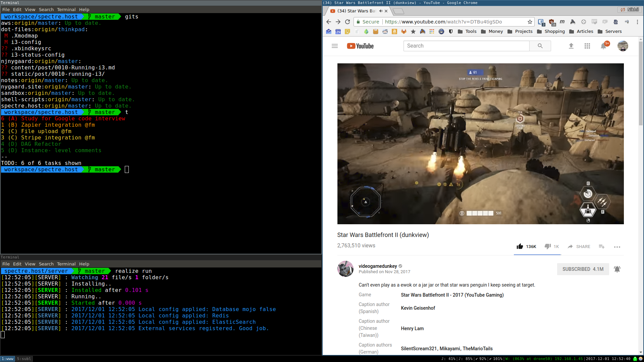The image size is (644, 362).
Task: Open the YouTube apps grid icon
Action: pyautogui.click(x=587, y=46)
